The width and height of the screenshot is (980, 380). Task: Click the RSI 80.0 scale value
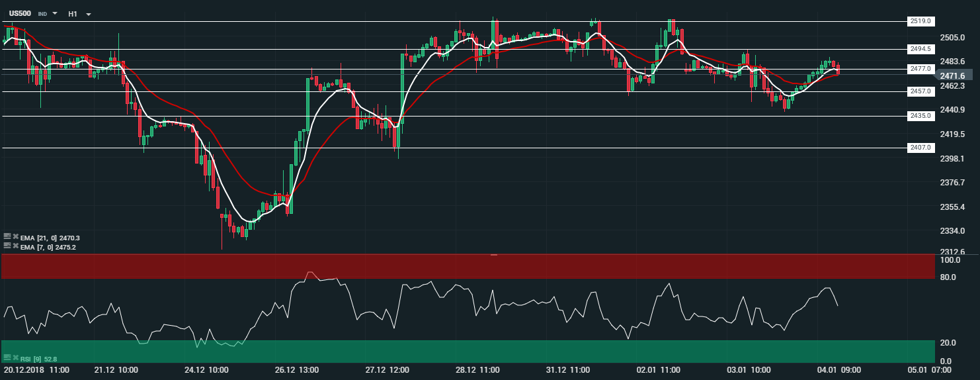[x=948, y=277]
